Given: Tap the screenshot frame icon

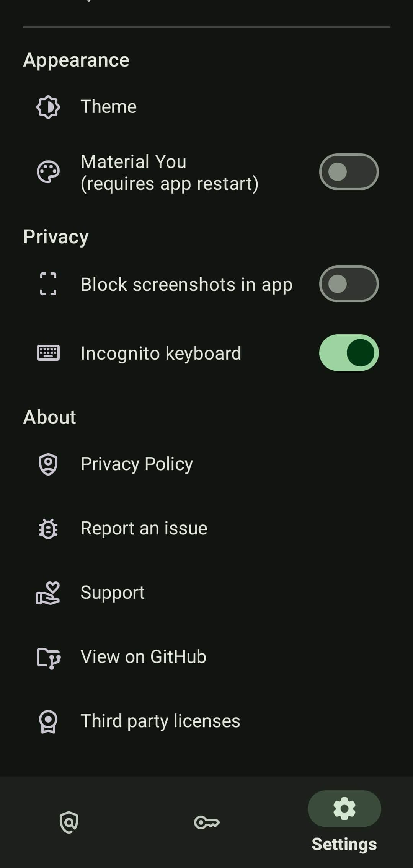Looking at the screenshot, I should 48,284.
